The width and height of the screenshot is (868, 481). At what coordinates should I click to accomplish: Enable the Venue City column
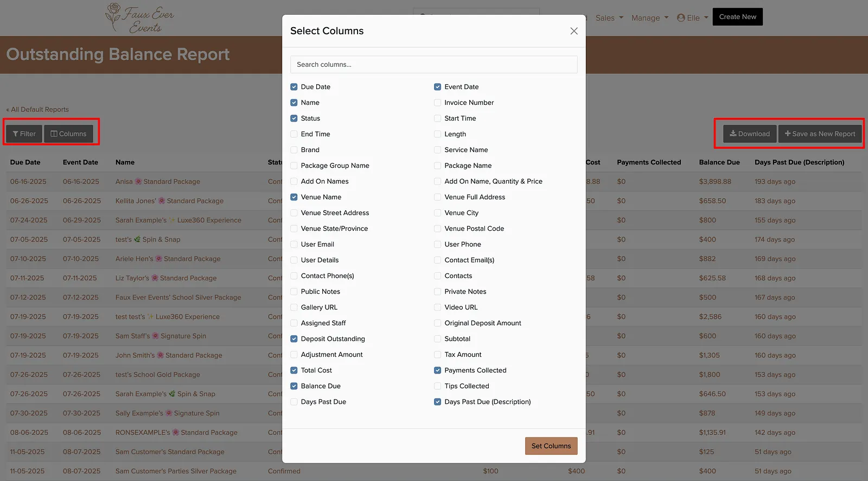[437, 213]
